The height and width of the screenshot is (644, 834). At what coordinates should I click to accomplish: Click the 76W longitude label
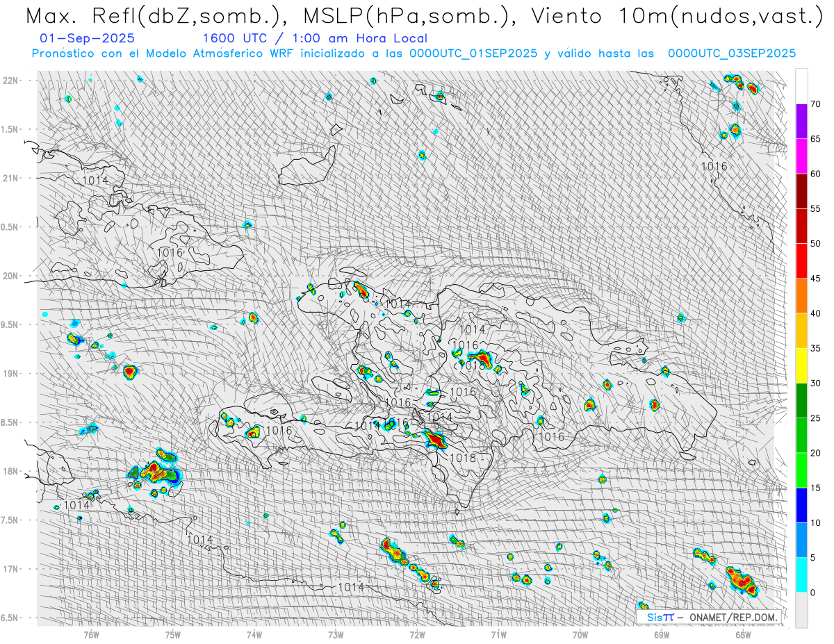point(91,634)
